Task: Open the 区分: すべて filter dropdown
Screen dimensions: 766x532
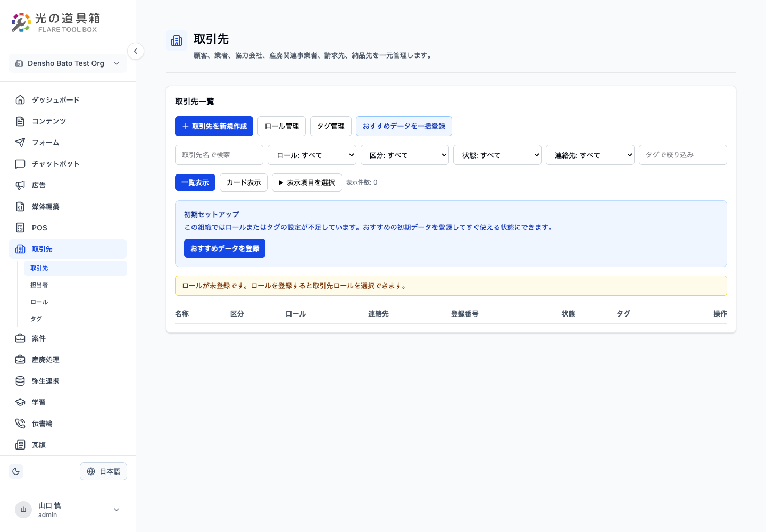Action: [x=405, y=155]
